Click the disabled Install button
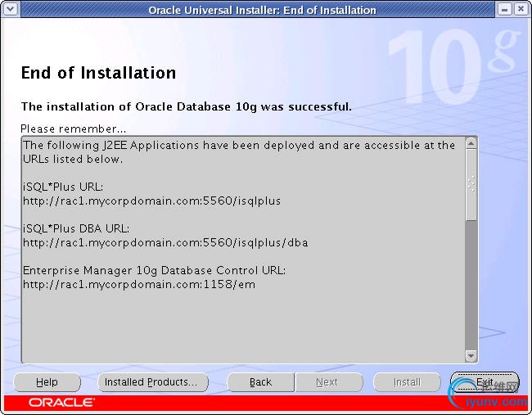Viewport: 532px width, 415px height. (407, 382)
